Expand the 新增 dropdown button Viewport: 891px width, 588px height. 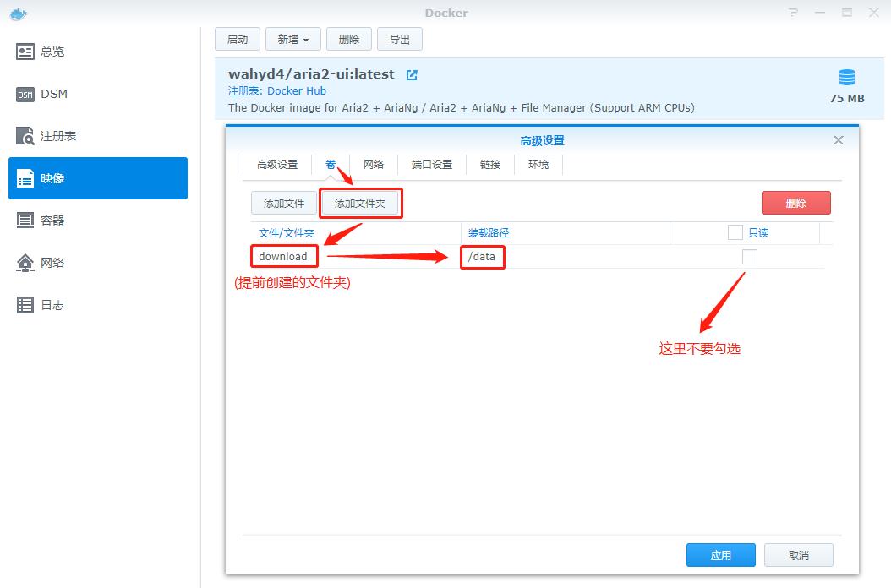tap(293, 39)
